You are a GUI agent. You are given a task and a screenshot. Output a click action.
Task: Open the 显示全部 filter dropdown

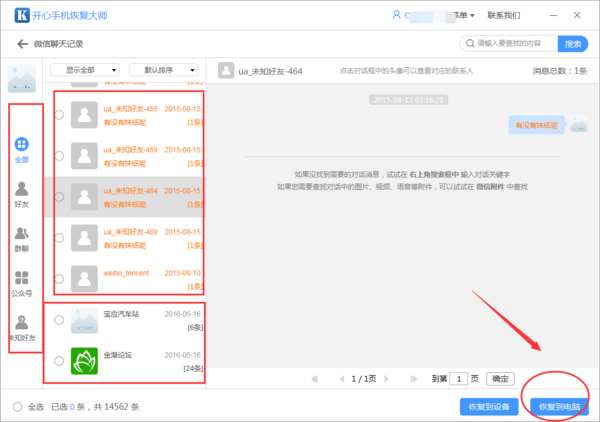pyautogui.click(x=85, y=70)
